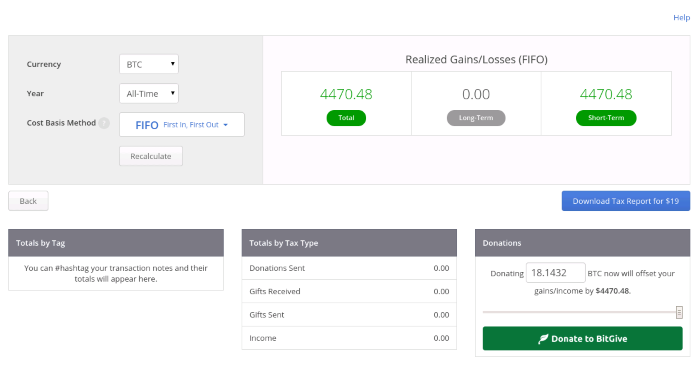Click the Totals by Tag header

point(116,243)
